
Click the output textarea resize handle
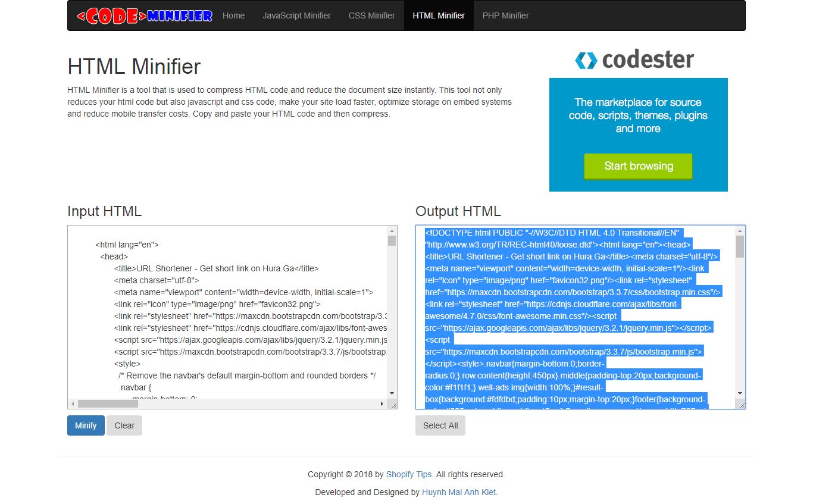(x=740, y=404)
